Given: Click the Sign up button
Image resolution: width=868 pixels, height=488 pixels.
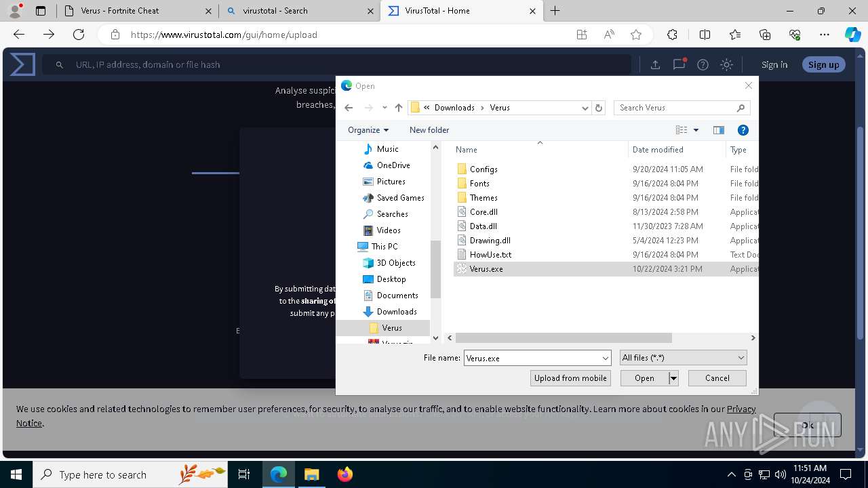Looking at the screenshot, I should (823, 64).
